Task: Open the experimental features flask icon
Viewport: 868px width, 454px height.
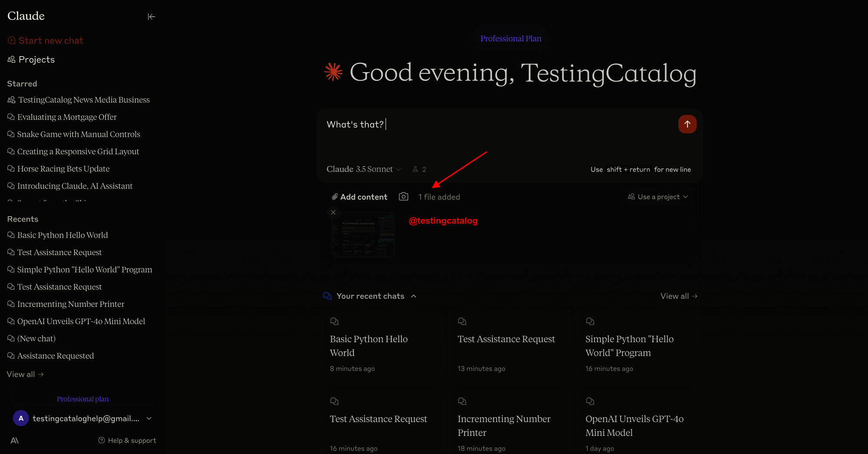Action: point(419,169)
